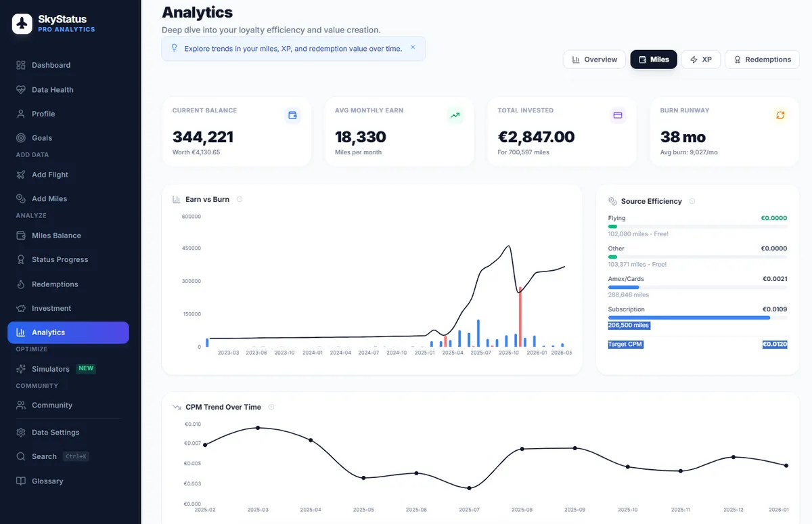Dismiss the explore trends tip banner
The height and width of the screenshot is (524, 812).
(x=413, y=48)
